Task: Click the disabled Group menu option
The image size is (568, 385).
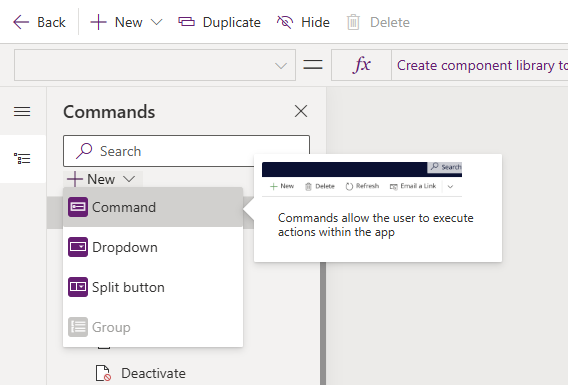Action: (x=153, y=327)
